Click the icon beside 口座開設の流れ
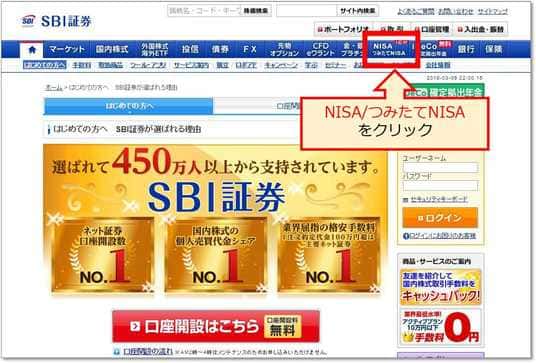This screenshot has width=536, height=363. point(117,352)
